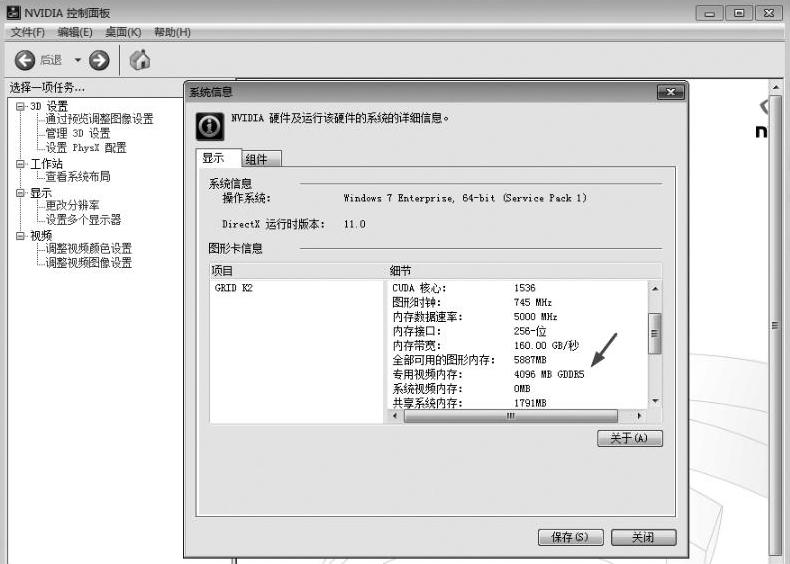Click the info icon in System Information dialog
790x564 pixels.
(210, 126)
